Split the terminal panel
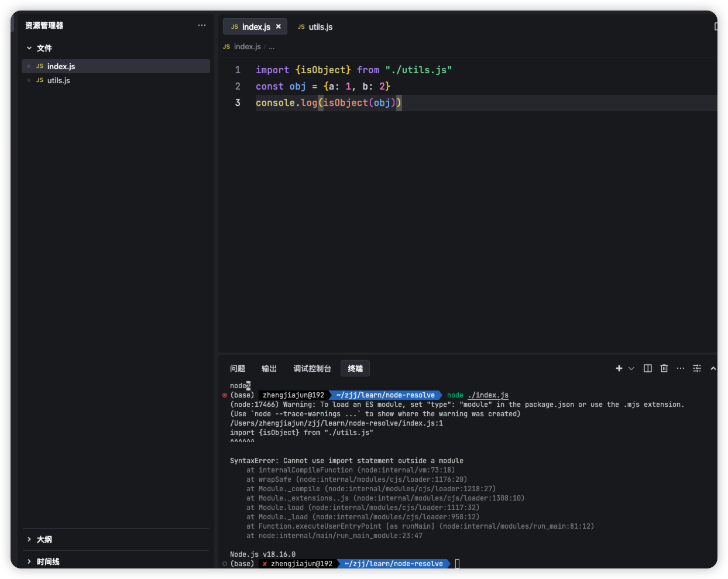 (x=648, y=368)
